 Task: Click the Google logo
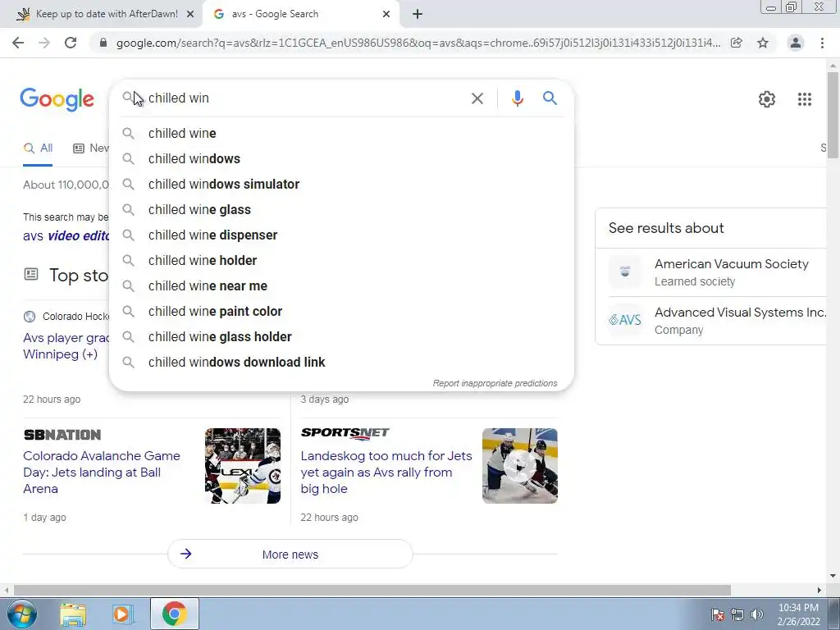[x=57, y=99]
